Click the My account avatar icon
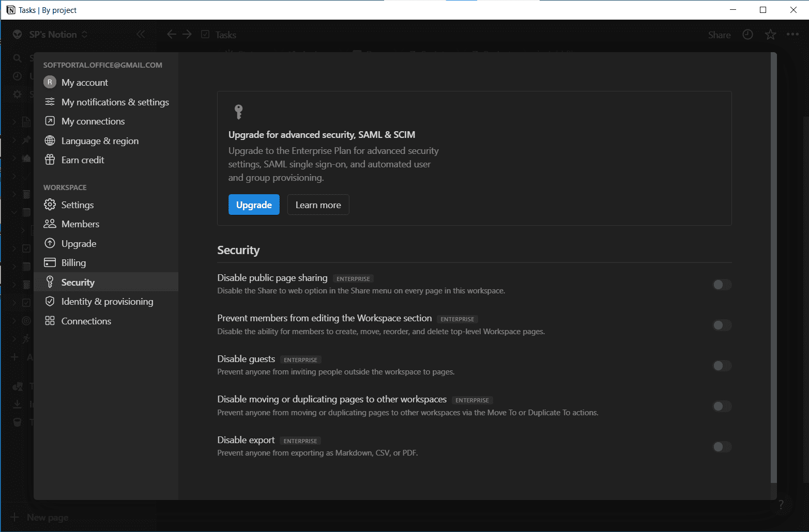The image size is (809, 532). (x=50, y=82)
